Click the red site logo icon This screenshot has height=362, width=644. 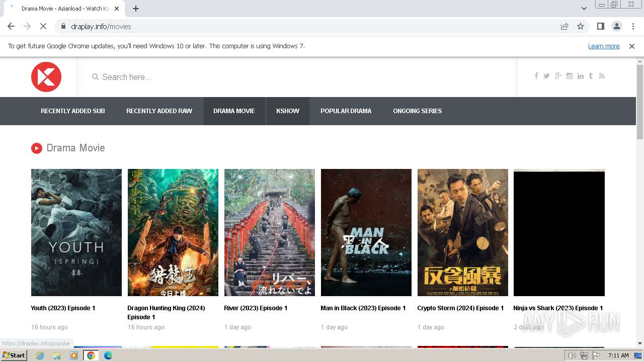pos(46,77)
